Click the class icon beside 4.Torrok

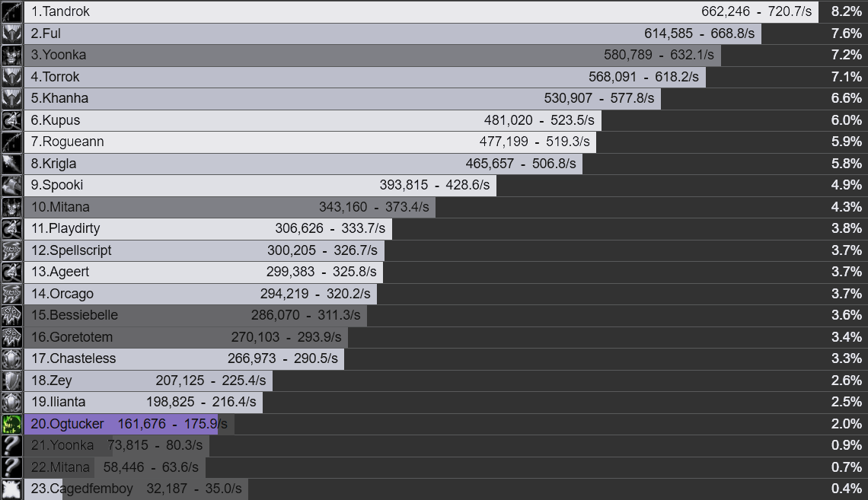coord(11,77)
